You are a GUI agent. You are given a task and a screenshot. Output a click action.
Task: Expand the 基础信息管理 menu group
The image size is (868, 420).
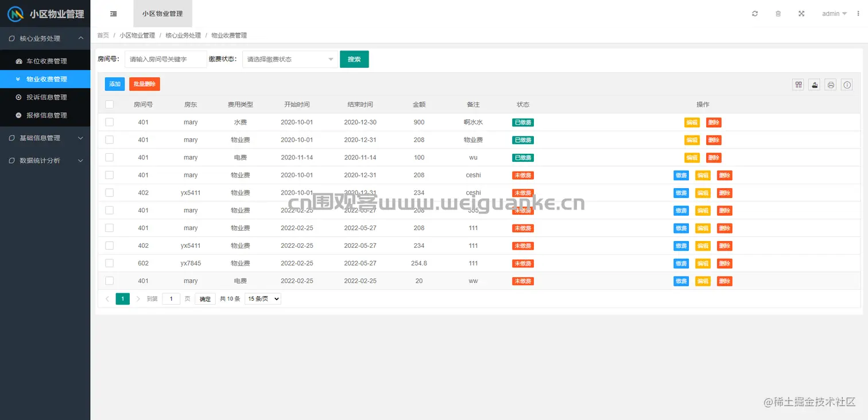click(x=45, y=138)
